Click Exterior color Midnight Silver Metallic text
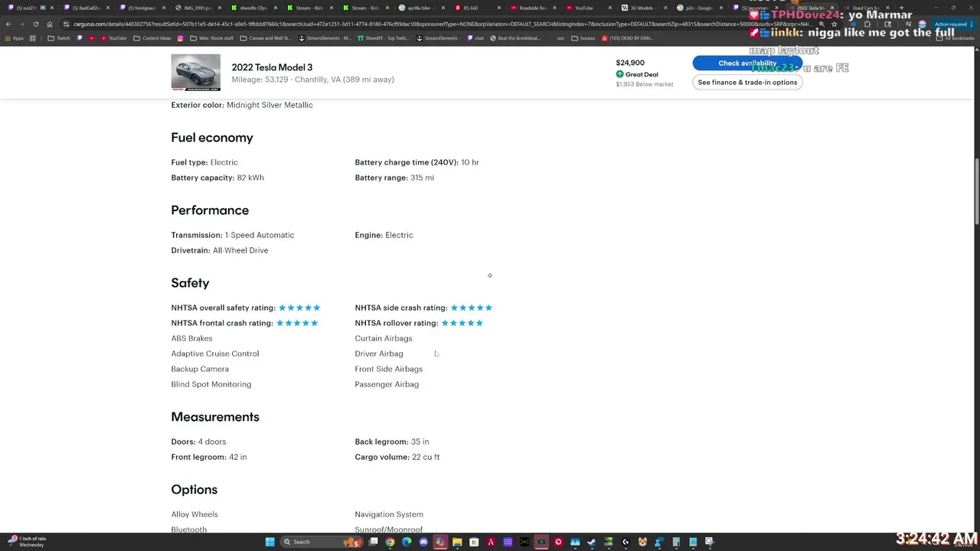The image size is (980, 551). [x=242, y=105]
